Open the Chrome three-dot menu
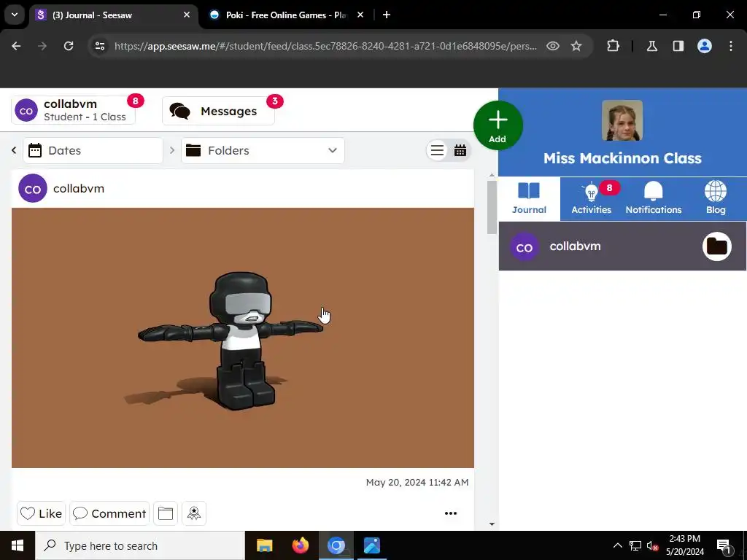This screenshot has height=560, width=747. pyautogui.click(x=731, y=46)
